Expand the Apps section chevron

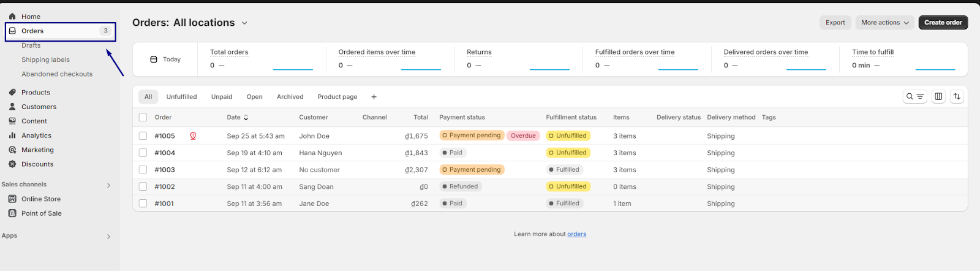(x=109, y=236)
